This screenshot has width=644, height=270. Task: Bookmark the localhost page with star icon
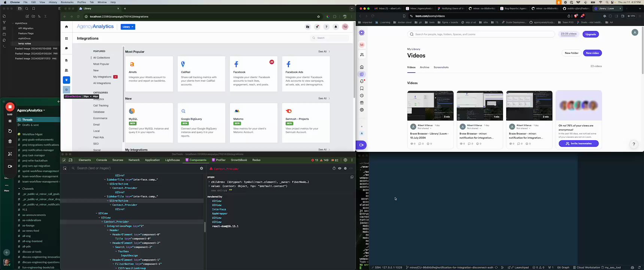319,16
